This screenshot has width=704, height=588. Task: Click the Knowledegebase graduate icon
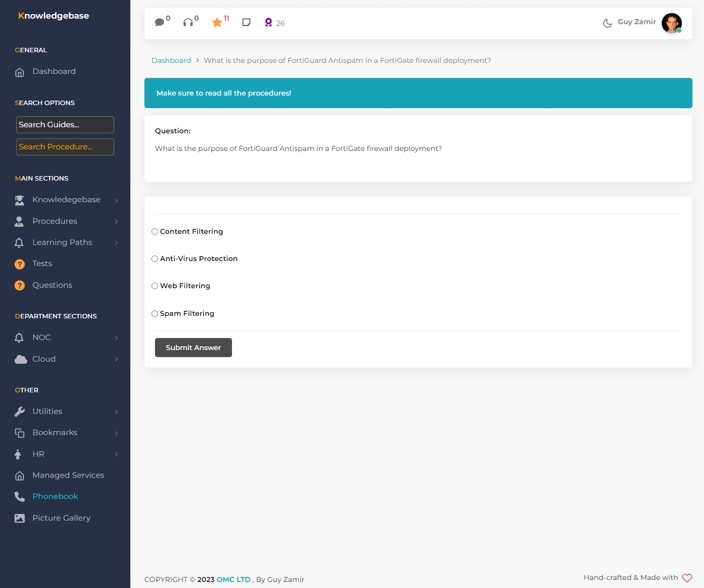pos(20,200)
